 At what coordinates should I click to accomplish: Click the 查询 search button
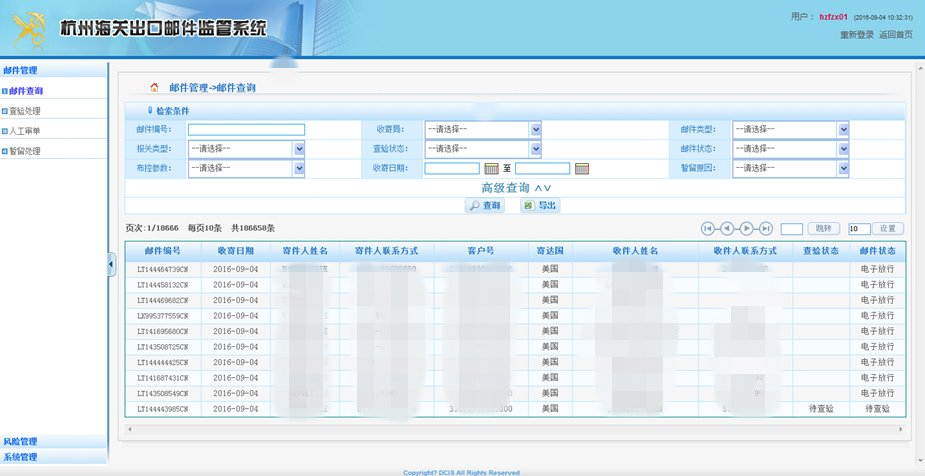[x=485, y=205]
